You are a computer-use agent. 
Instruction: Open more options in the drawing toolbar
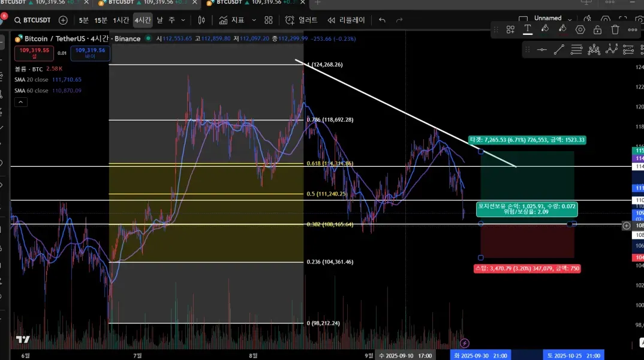(633, 29)
